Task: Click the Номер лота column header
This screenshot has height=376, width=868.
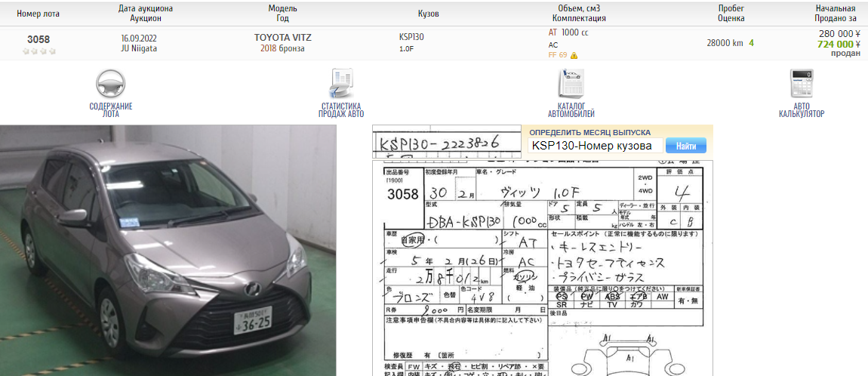Action: pos(38,14)
